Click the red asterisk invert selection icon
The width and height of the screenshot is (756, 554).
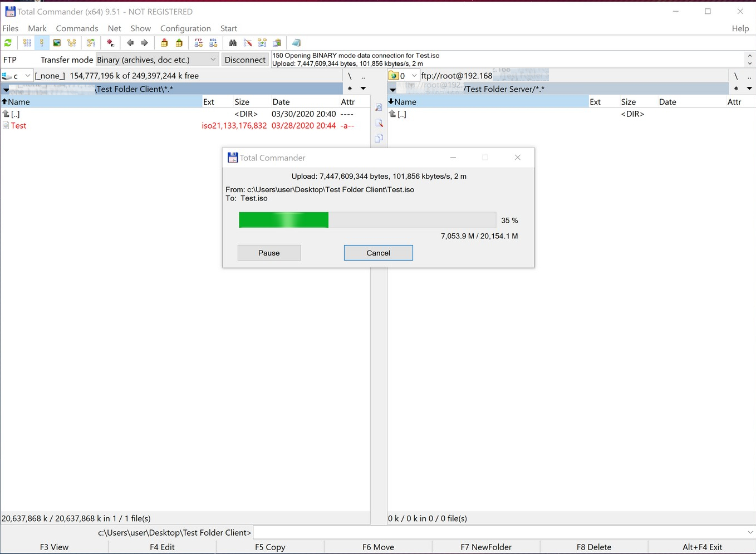110,43
